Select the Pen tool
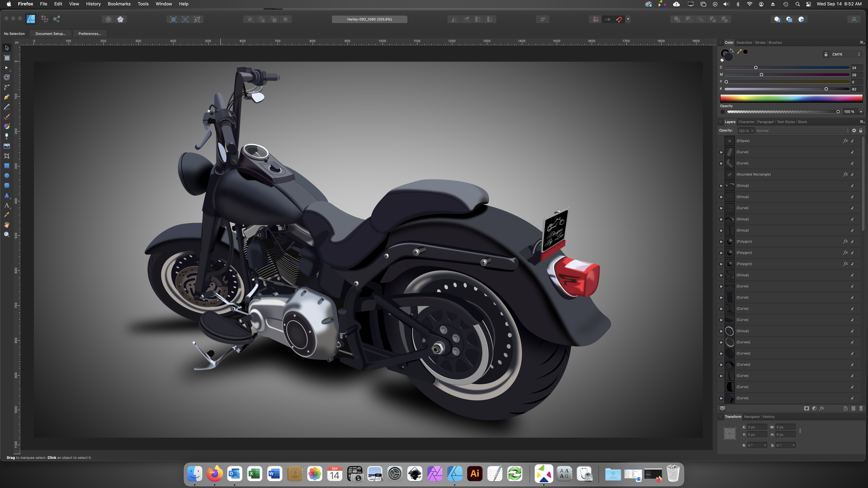Viewport: 868px width, 488px height. [x=7, y=97]
